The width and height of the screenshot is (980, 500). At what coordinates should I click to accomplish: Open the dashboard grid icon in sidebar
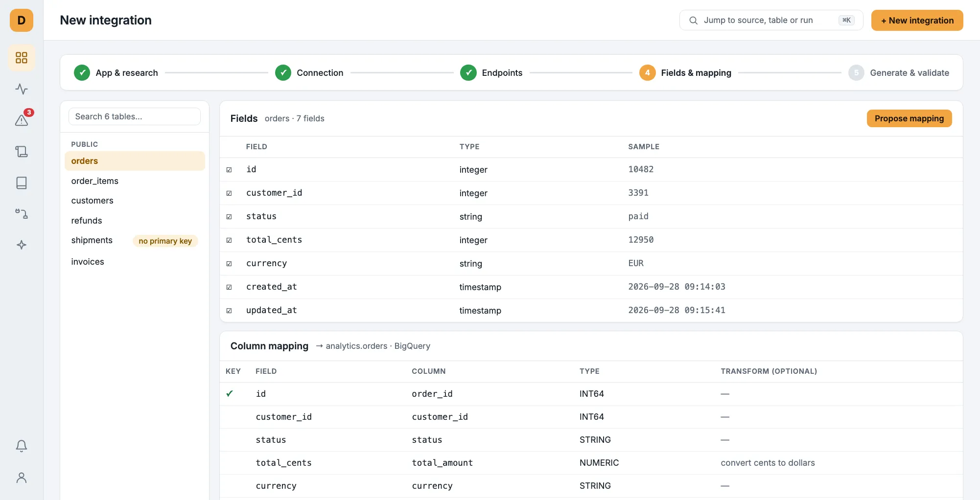22,58
